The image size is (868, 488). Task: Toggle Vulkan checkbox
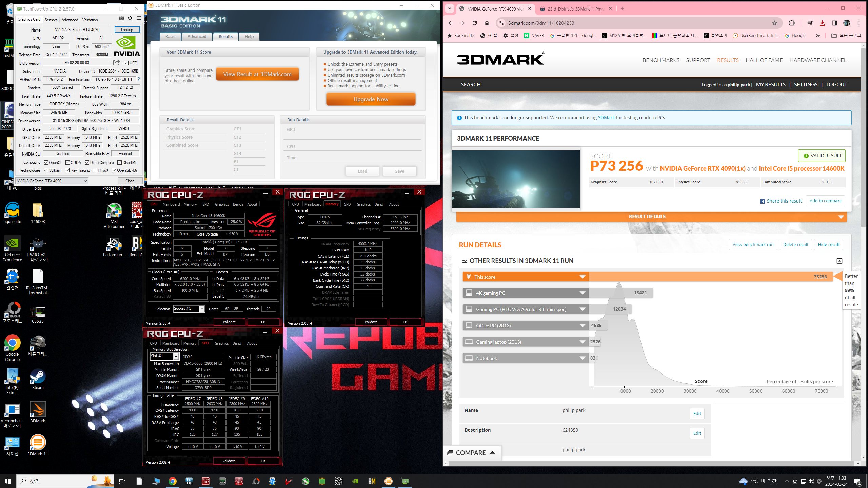tap(46, 170)
